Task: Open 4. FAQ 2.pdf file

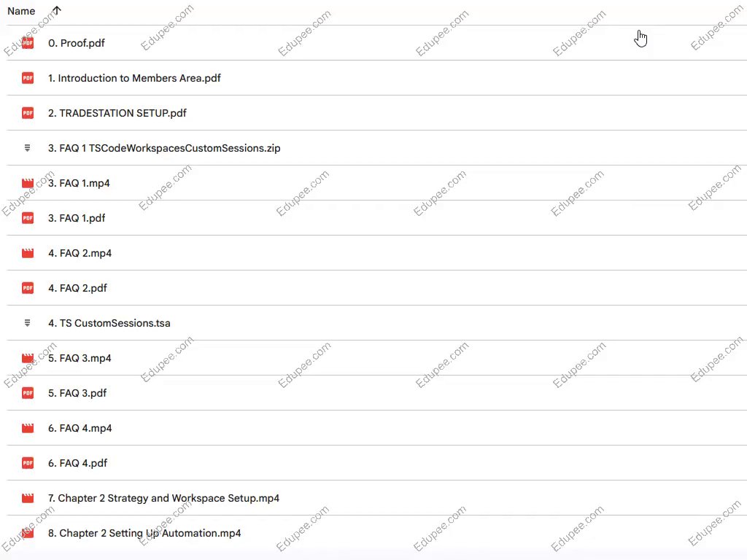Action: [x=77, y=288]
